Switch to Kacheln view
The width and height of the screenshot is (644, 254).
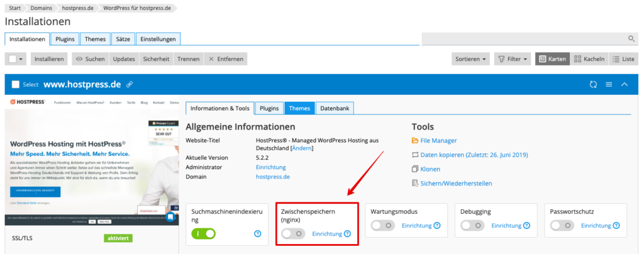[x=589, y=59]
